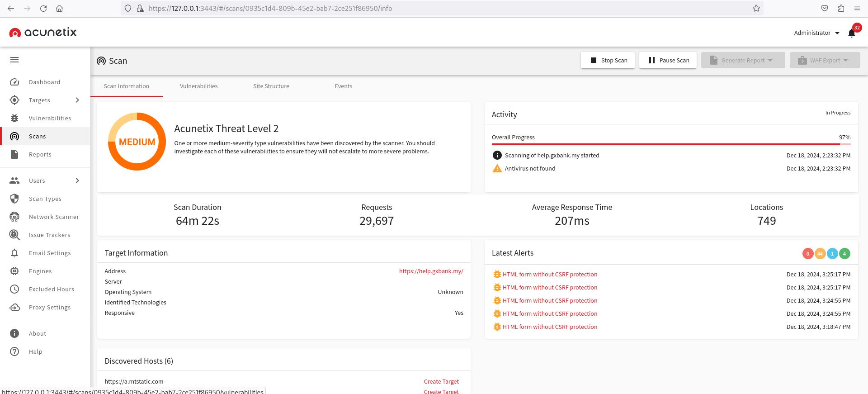Click the About info icon
The height and width of the screenshot is (394, 868).
[x=14, y=333]
